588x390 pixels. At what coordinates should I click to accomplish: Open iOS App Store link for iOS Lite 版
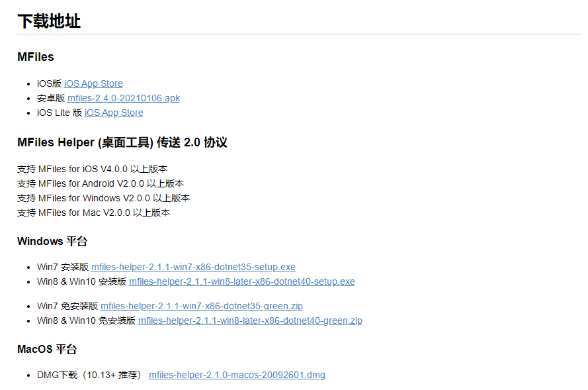[114, 113]
